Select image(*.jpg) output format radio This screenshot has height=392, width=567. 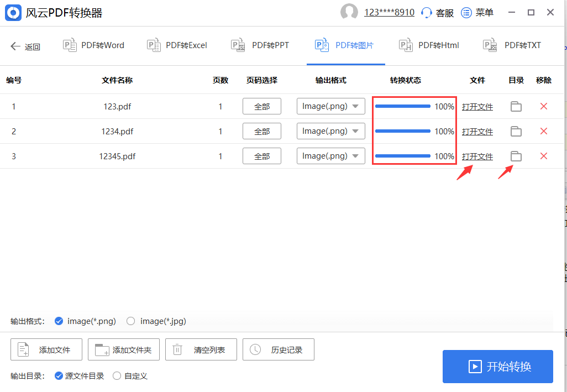pos(131,321)
